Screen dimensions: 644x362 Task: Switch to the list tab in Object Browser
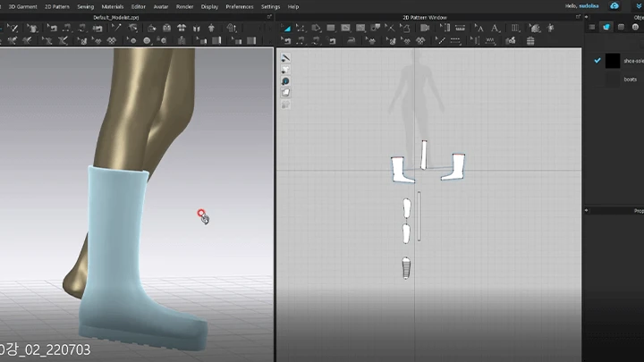[592, 27]
